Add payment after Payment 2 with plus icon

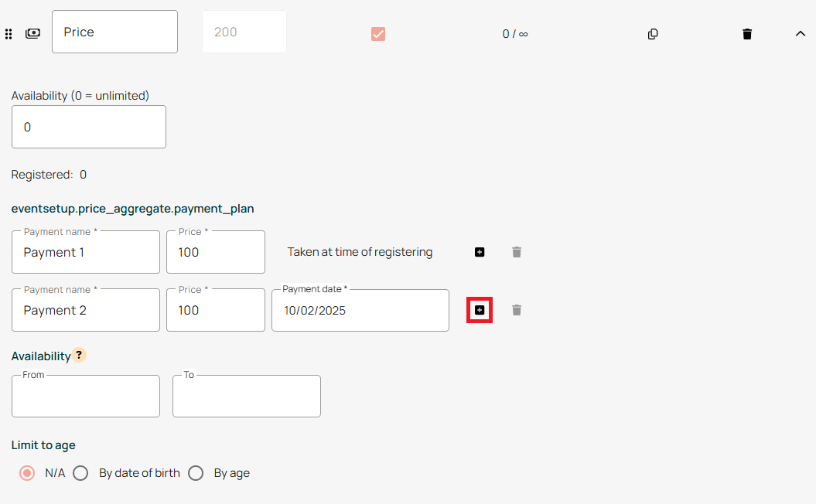[480, 310]
